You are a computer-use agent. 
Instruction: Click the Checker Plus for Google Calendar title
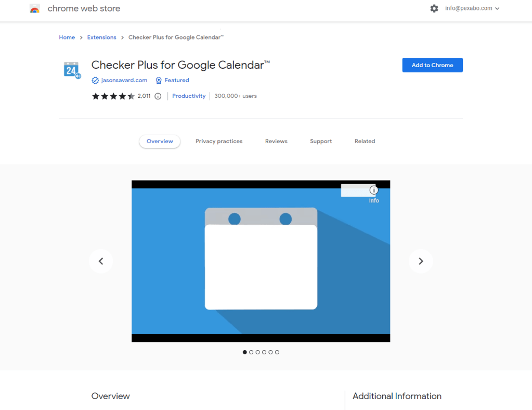(x=180, y=65)
